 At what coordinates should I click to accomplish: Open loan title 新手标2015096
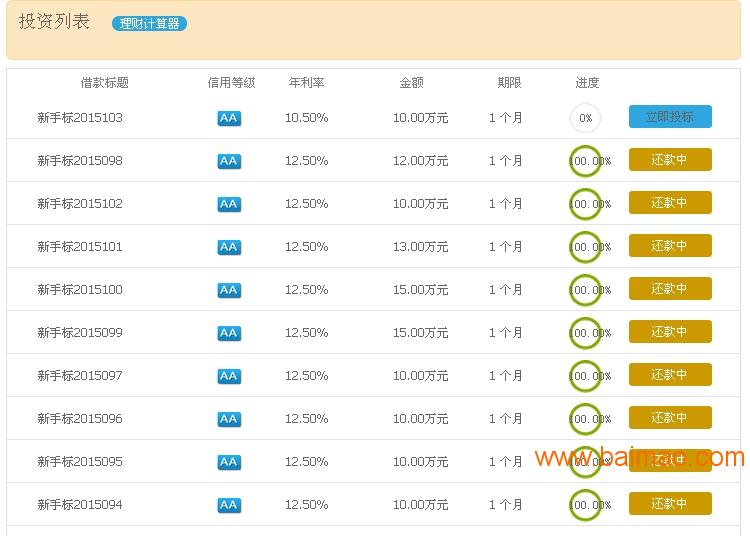80,419
